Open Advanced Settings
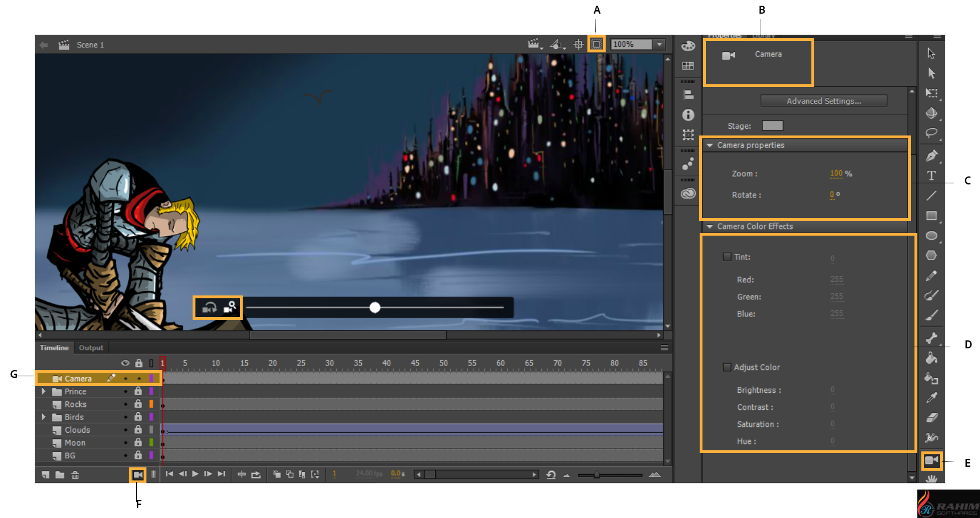This screenshot has width=980, height=518. (x=823, y=101)
